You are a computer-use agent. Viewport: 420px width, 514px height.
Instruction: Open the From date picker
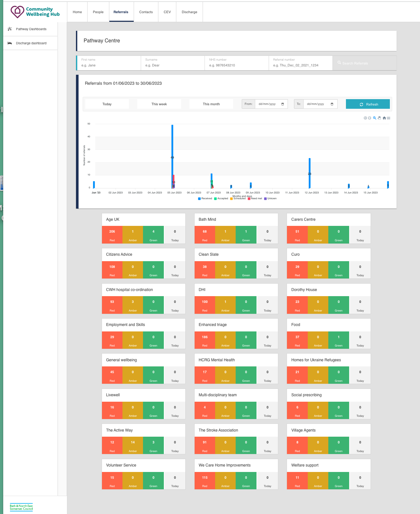[x=282, y=104]
